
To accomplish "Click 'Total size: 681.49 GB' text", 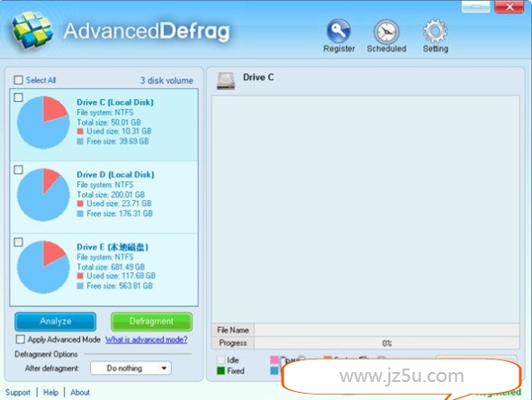I will (x=111, y=267).
